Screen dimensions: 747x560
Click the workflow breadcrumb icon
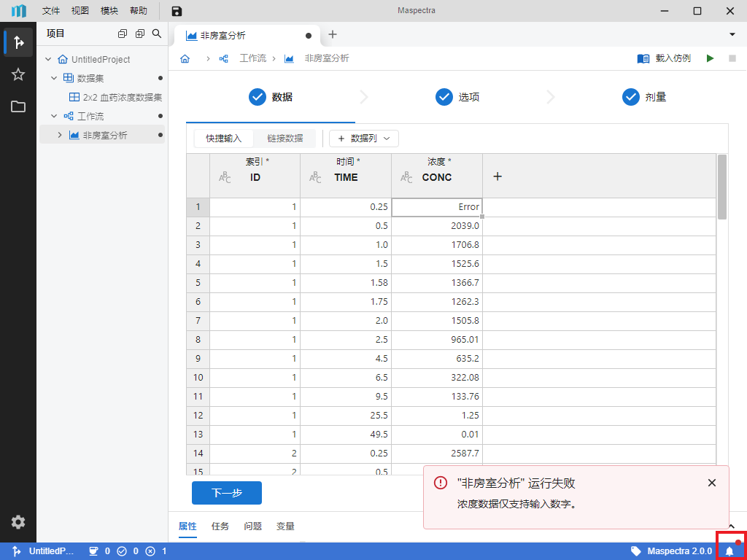point(224,58)
